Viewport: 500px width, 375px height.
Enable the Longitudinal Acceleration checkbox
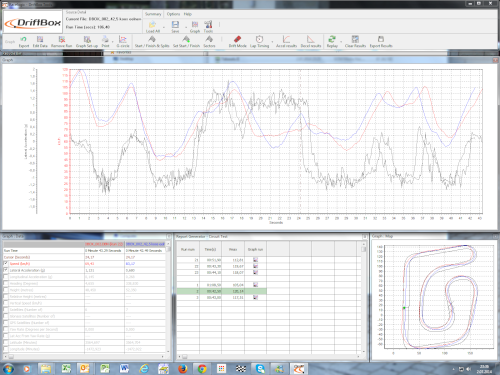(x=6, y=277)
